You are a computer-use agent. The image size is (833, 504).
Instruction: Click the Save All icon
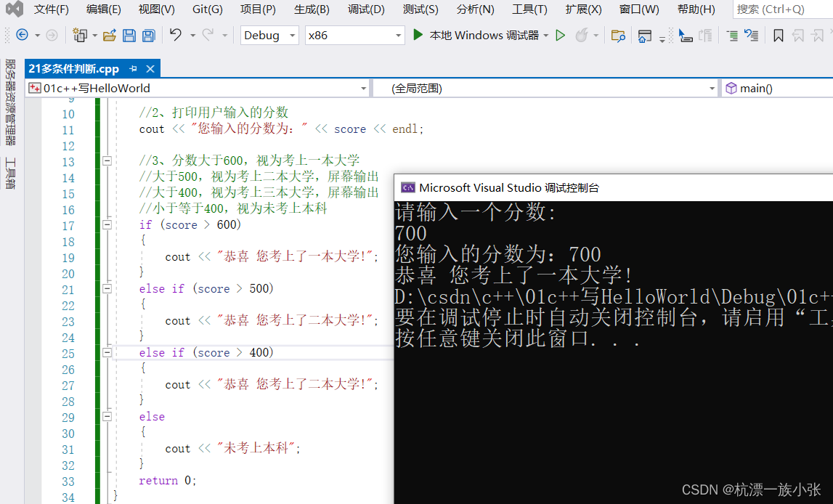pyautogui.click(x=149, y=35)
